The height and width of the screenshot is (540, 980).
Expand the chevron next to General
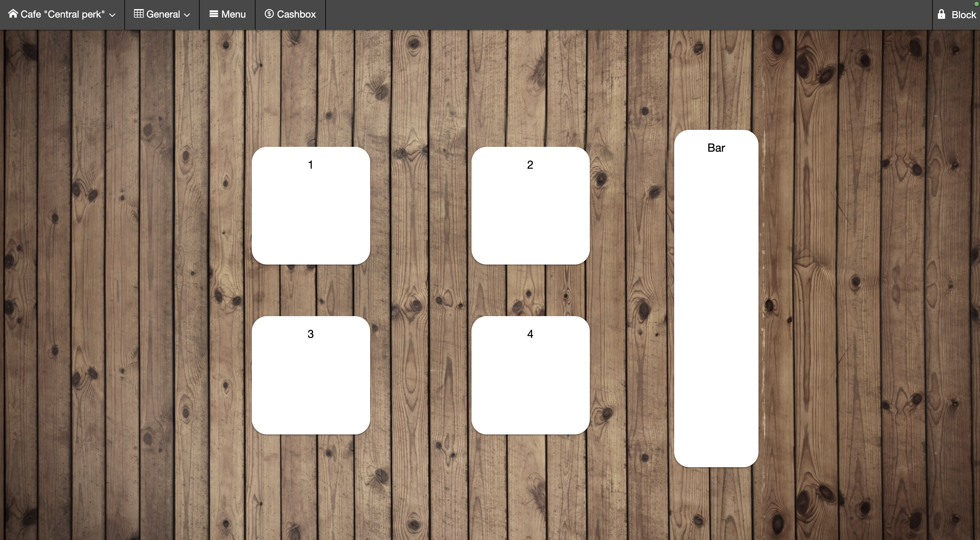(187, 15)
